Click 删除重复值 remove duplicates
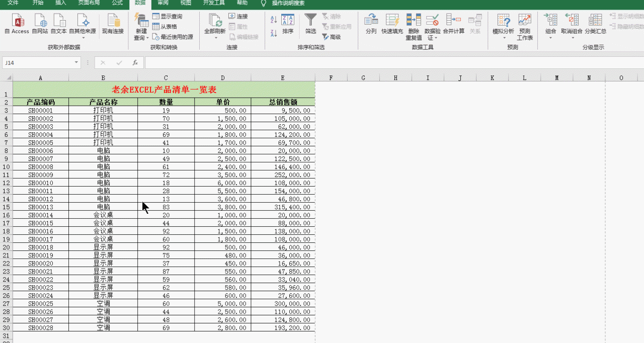644x343 pixels. 414,27
